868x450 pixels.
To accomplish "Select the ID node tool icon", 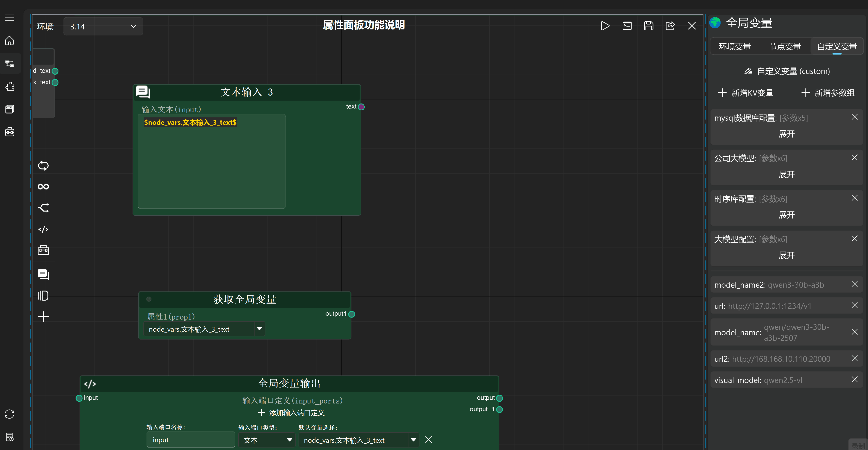I will click(43, 295).
